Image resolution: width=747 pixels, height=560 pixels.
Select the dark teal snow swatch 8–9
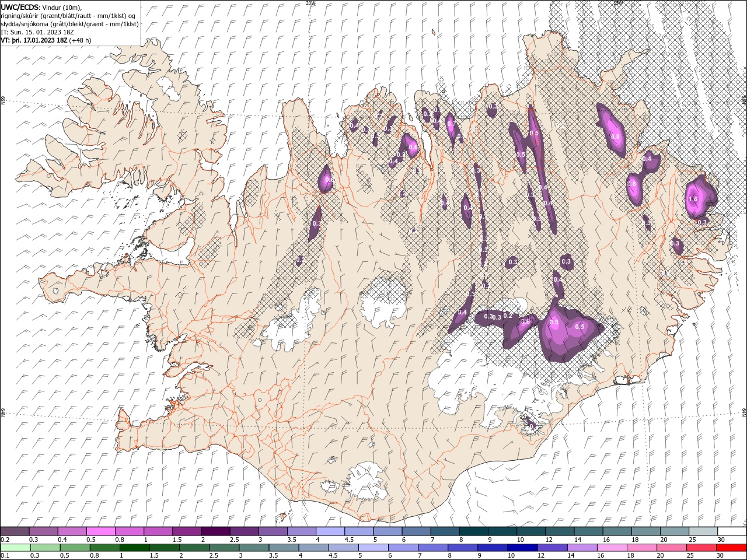tap(473, 531)
